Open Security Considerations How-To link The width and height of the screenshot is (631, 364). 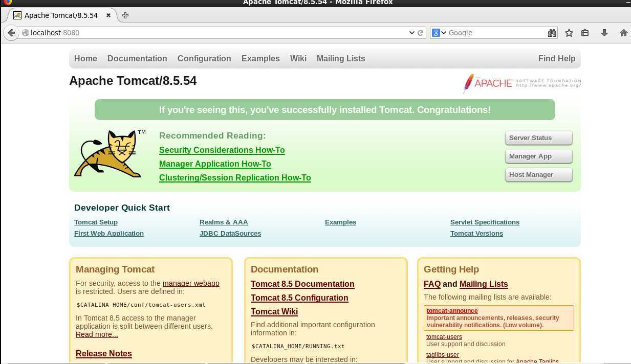pos(222,150)
